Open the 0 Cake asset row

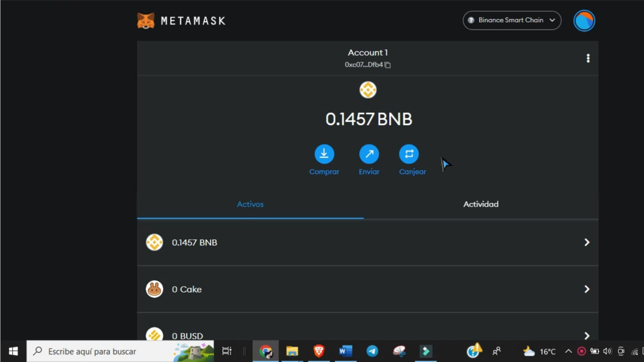[x=367, y=289]
